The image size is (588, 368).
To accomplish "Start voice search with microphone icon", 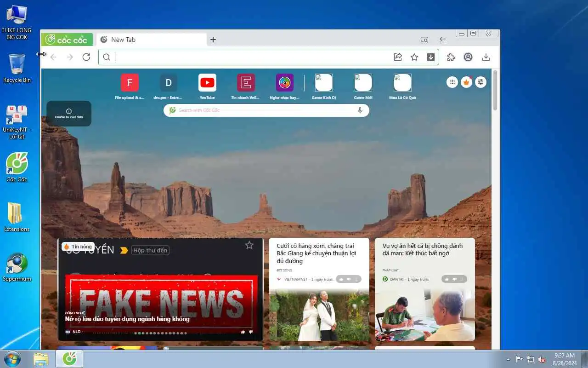I will coord(360,110).
